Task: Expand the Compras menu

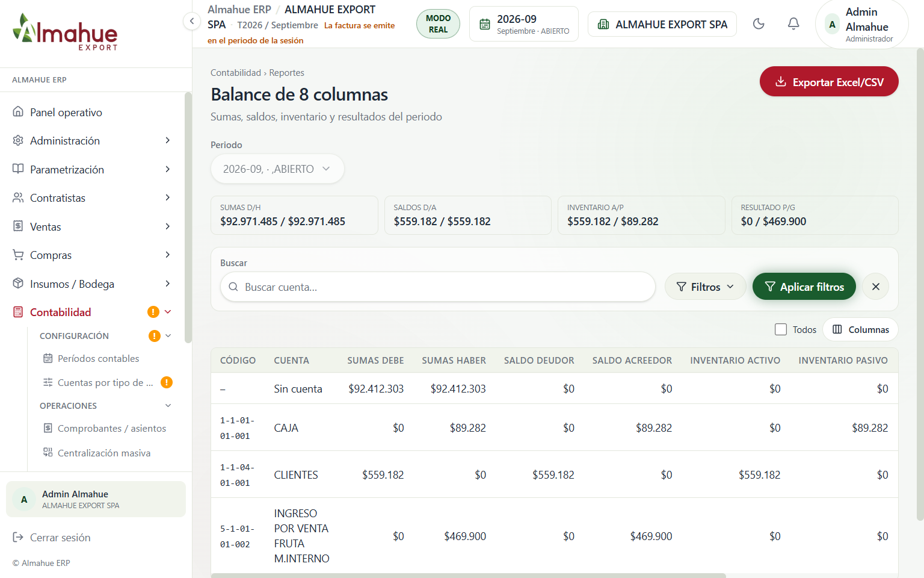Action: click(93, 255)
